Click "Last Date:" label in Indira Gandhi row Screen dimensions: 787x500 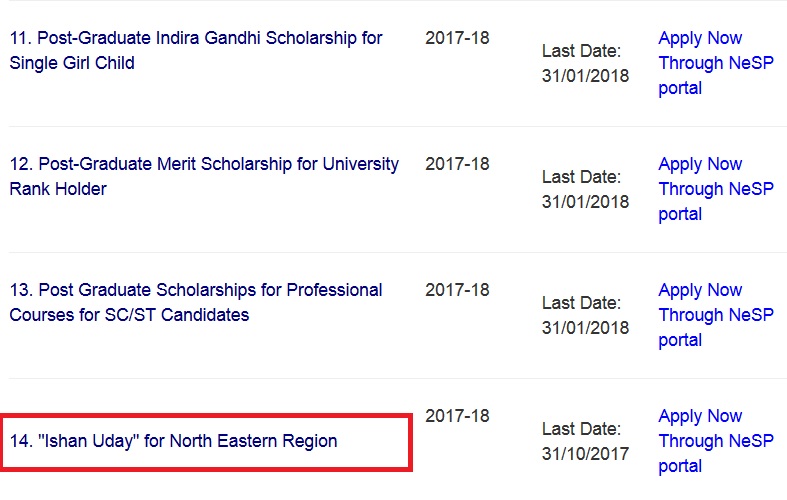pyautogui.click(x=581, y=51)
